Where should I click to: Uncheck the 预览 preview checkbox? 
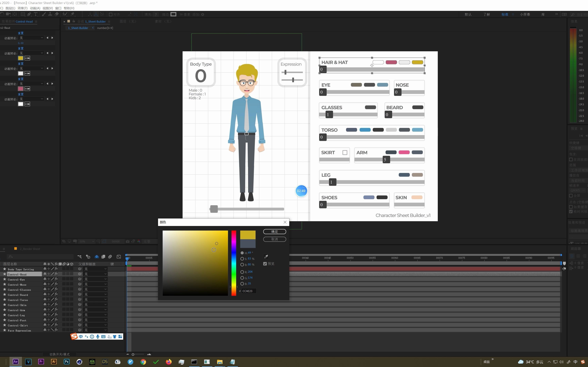[x=265, y=264]
